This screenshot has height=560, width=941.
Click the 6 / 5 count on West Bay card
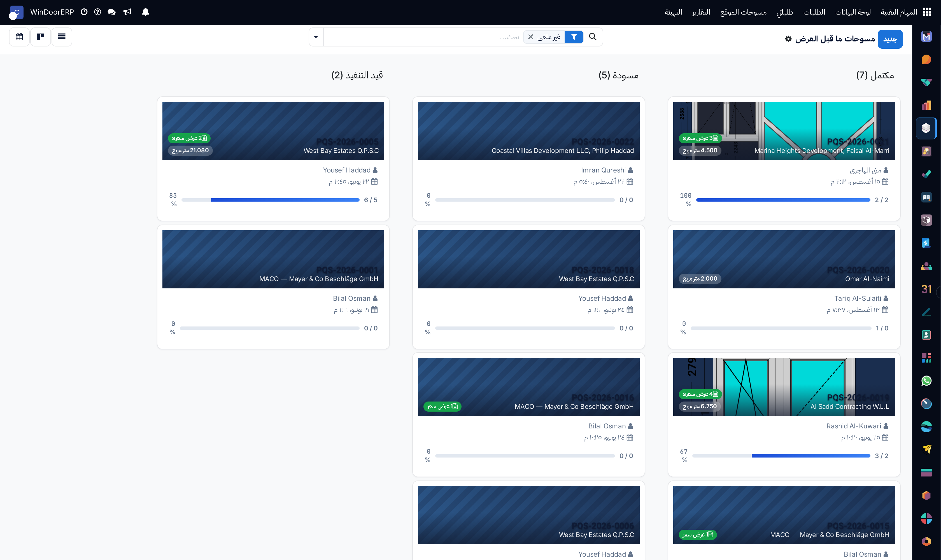(370, 200)
